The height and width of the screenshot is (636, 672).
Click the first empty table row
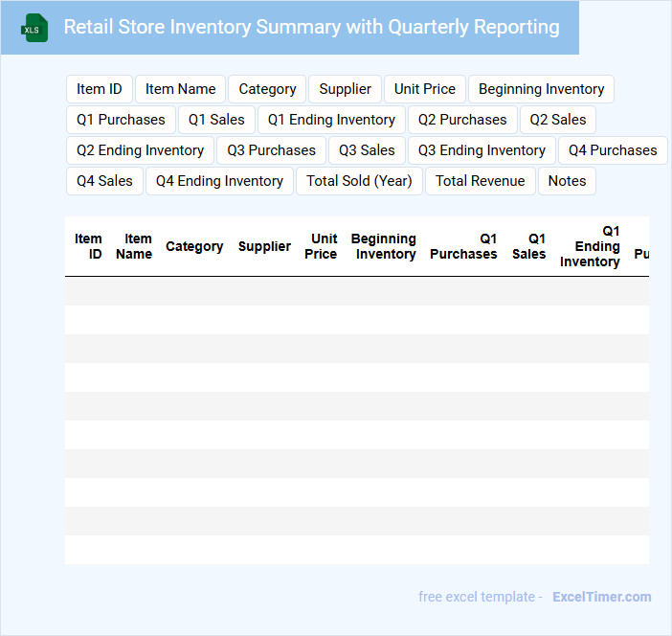point(356,291)
